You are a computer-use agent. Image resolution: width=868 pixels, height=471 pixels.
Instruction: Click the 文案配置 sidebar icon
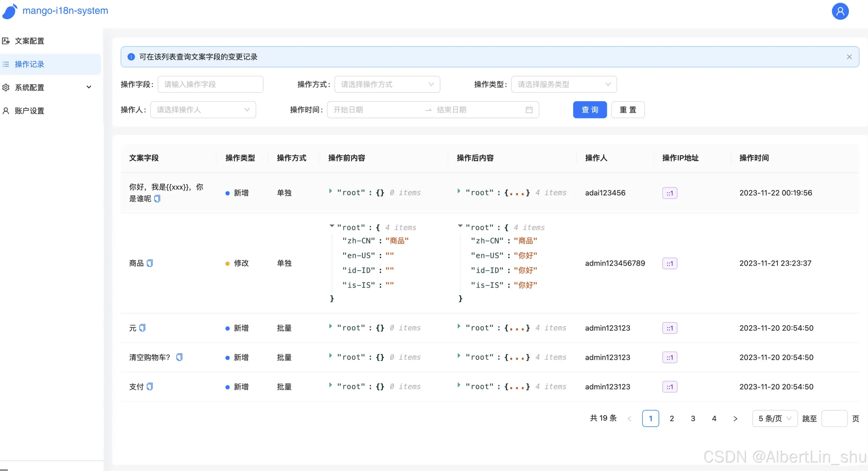[6, 41]
